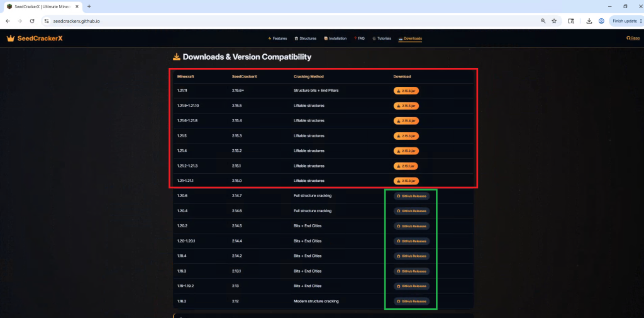Bookmark this page with the star icon
644x318 pixels.
(x=553, y=21)
